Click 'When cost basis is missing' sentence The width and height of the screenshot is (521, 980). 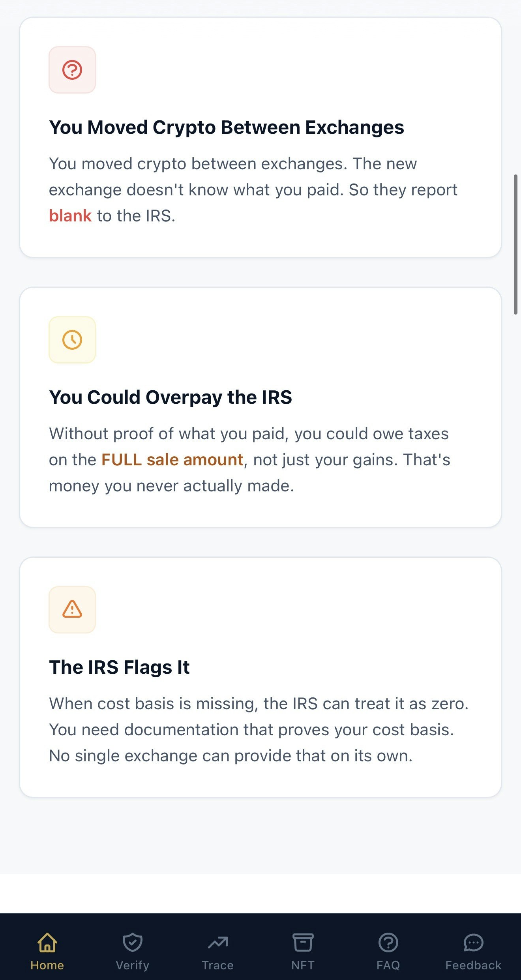click(259, 704)
